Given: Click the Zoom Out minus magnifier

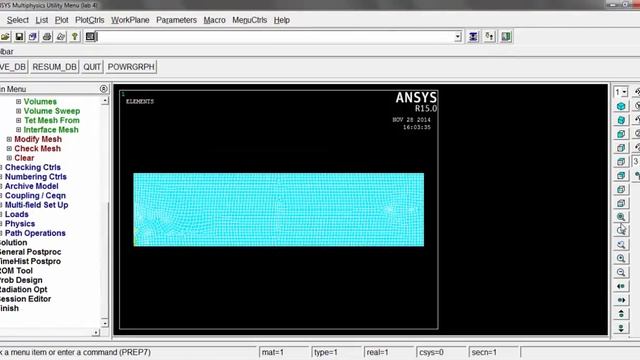Looking at the screenshot, I should pyautogui.click(x=621, y=272).
